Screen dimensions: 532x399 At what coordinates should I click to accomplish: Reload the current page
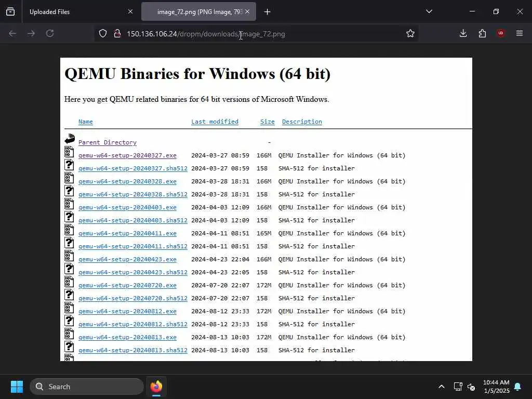click(x=50, y=33)
